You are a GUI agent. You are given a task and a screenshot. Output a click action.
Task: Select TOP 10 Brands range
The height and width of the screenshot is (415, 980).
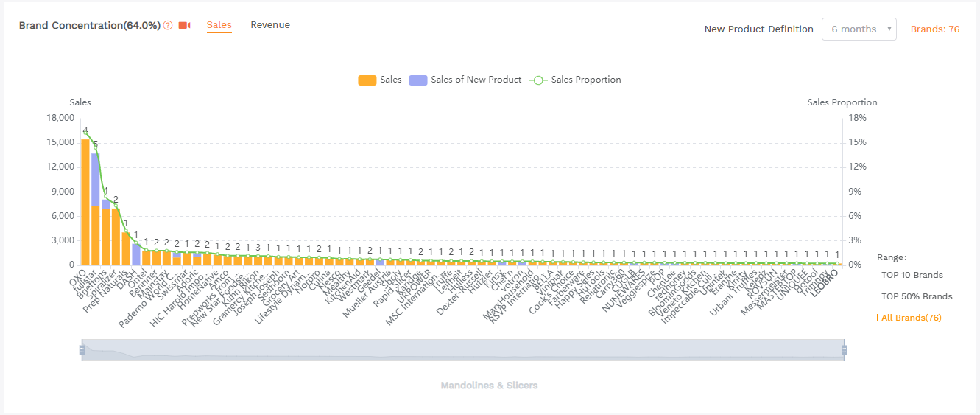click(912, 275)
